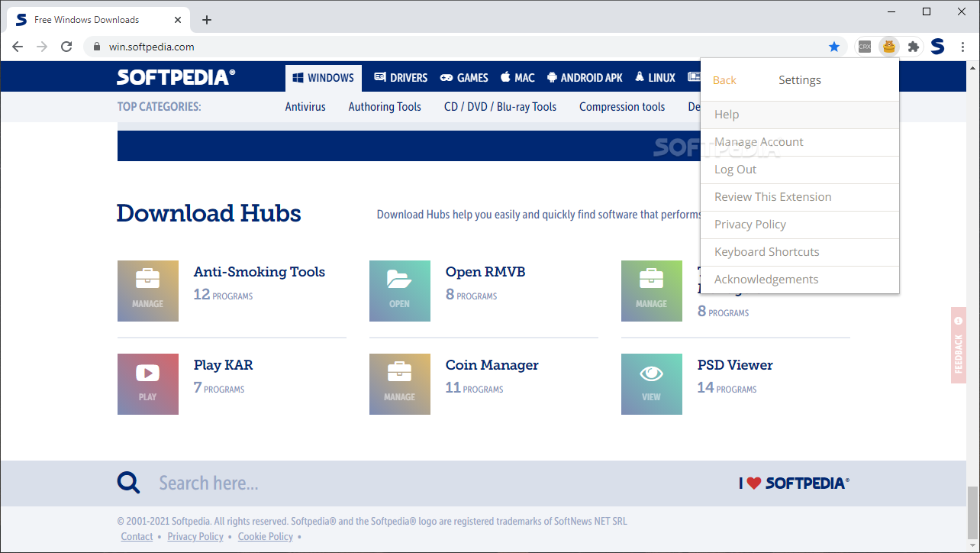Switch to the Games section
The height and width of the screenshot is (553, 980).
point(464,78)
